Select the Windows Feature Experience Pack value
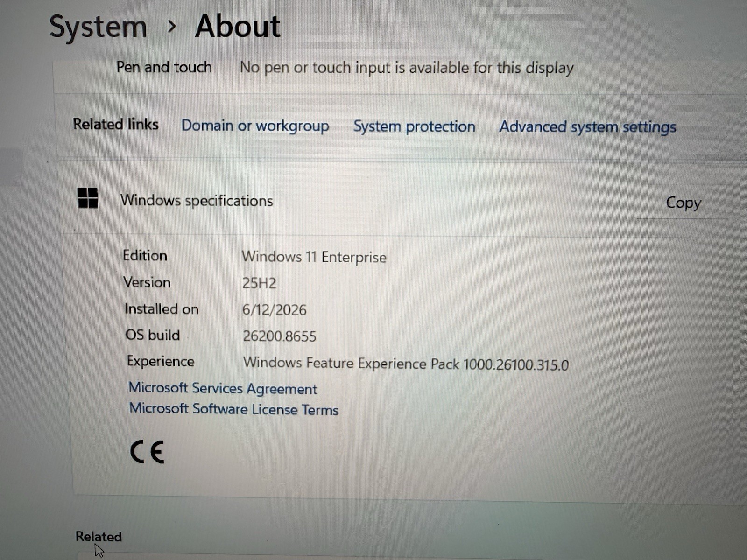The width and height of the screenshot is (747, 560). [406, 364]
